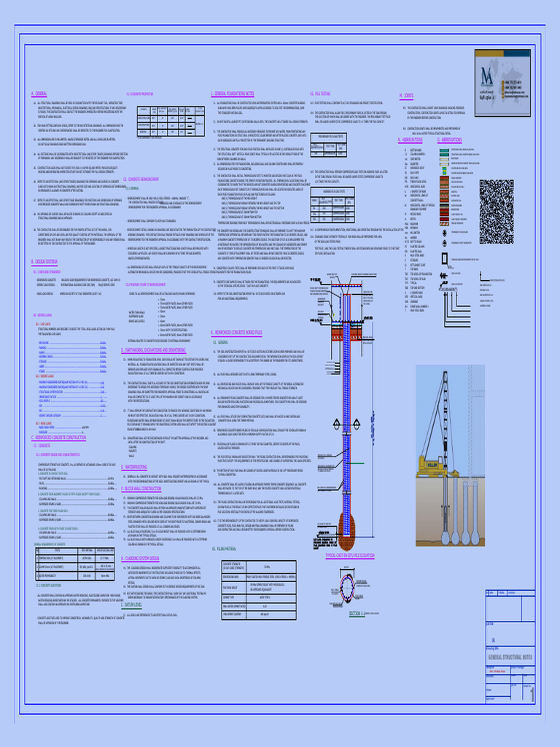Click sheet number '1' in title block
The image size is (560, 747).
(532, 694)
